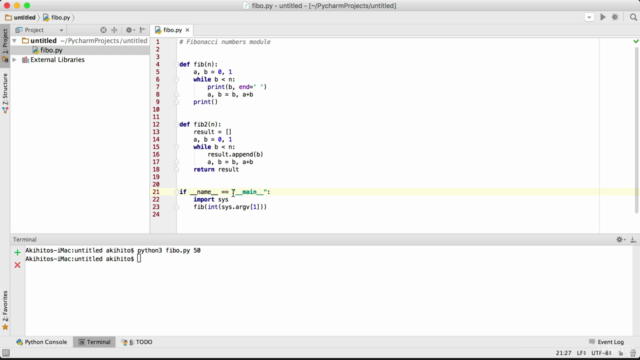The height and width of the screenshot is (360, 640).
Task: Click 'fib(int(sys.argv[1]))' on line 23
Action: pyautogui.click(x=230, y=207)
